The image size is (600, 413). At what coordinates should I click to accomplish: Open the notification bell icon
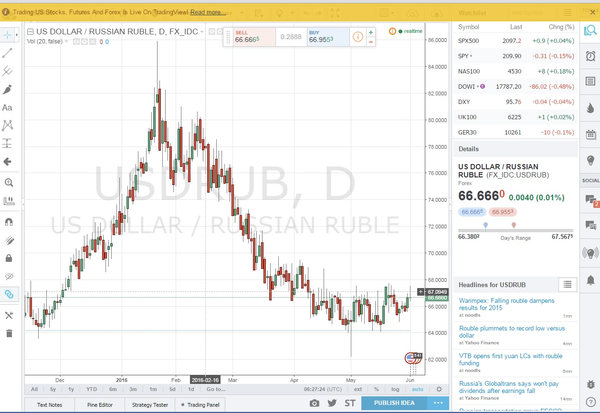[x=590, y=280]
